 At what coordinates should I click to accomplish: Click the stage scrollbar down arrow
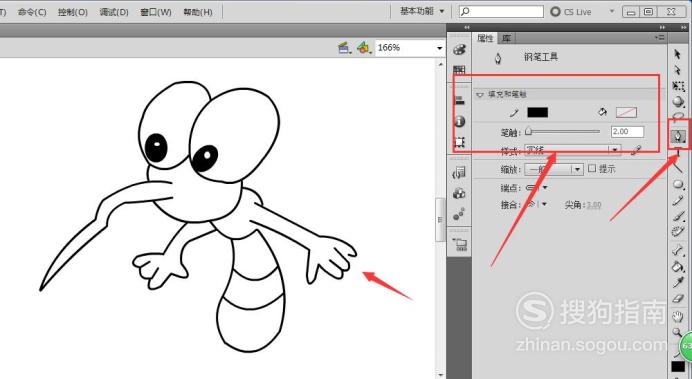[x=440, y=375]
